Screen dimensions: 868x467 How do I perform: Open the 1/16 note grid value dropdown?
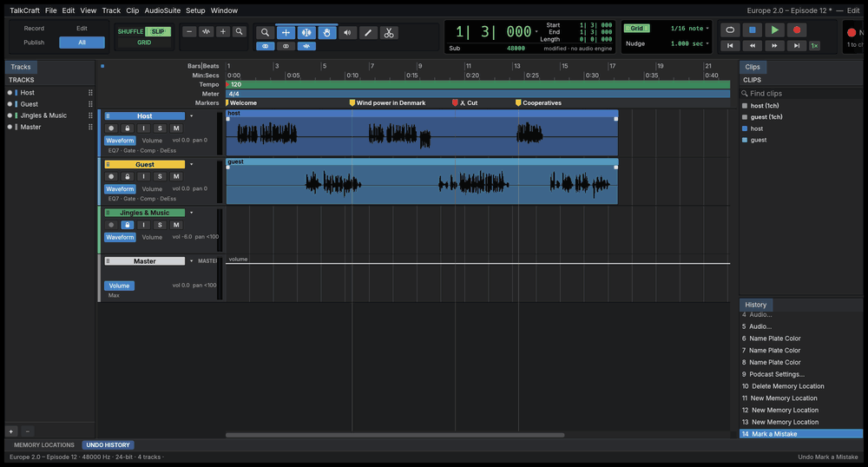689,29
